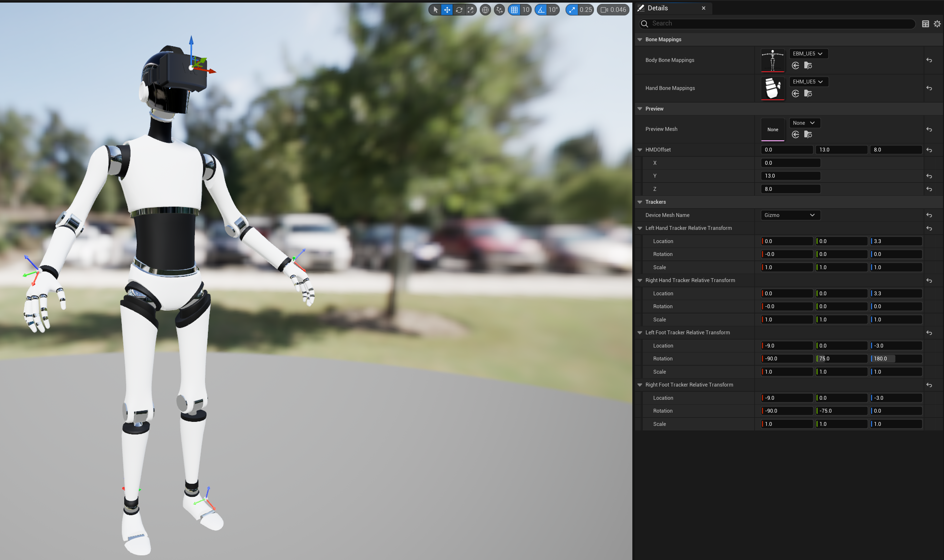Use selected asset for Hand Bone Mappings

(795, 93)
